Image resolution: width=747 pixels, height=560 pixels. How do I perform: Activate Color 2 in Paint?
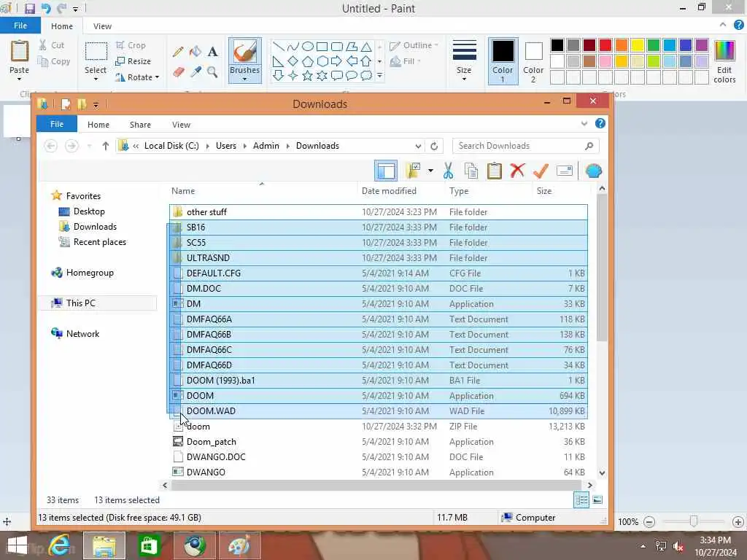[x=533, y=61]
